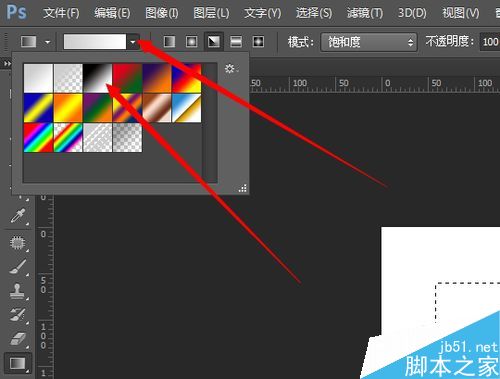Open the 选择(S) menu
This screenshot has width=500, height=379.
[x=314, y=13]
